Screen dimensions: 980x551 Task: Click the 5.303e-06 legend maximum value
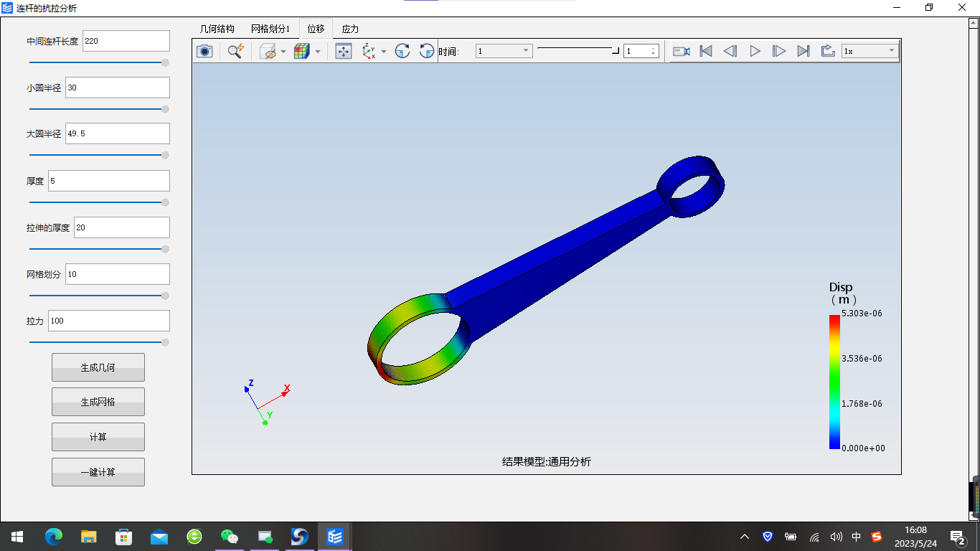point(862,314)
